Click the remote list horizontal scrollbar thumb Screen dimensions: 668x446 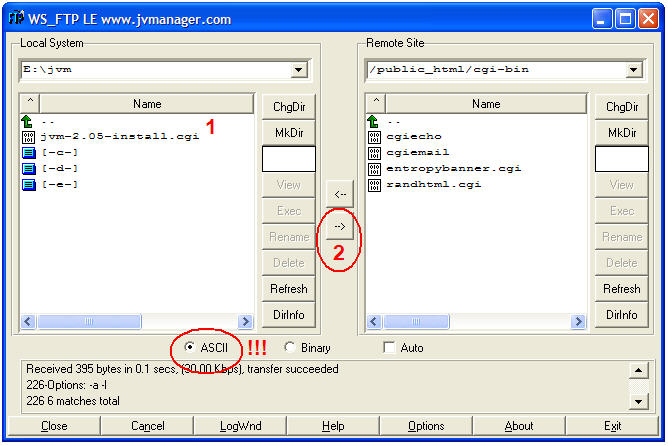coord(416,321)
